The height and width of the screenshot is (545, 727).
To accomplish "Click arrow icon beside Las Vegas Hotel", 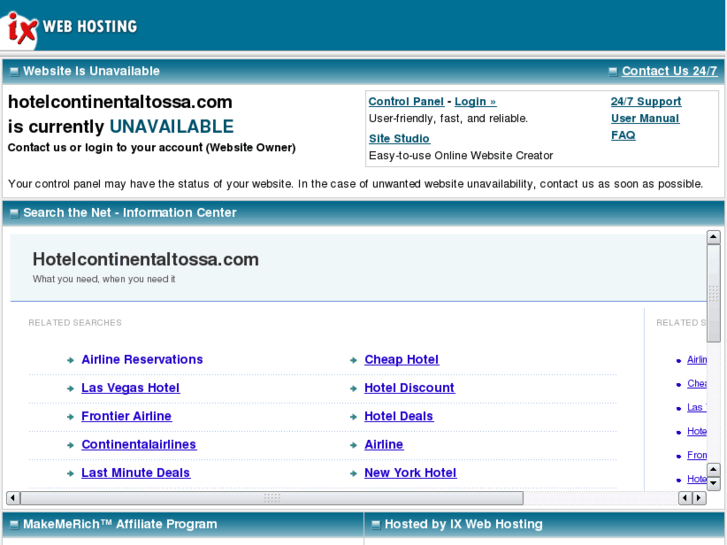I will (x=70, y=388).
